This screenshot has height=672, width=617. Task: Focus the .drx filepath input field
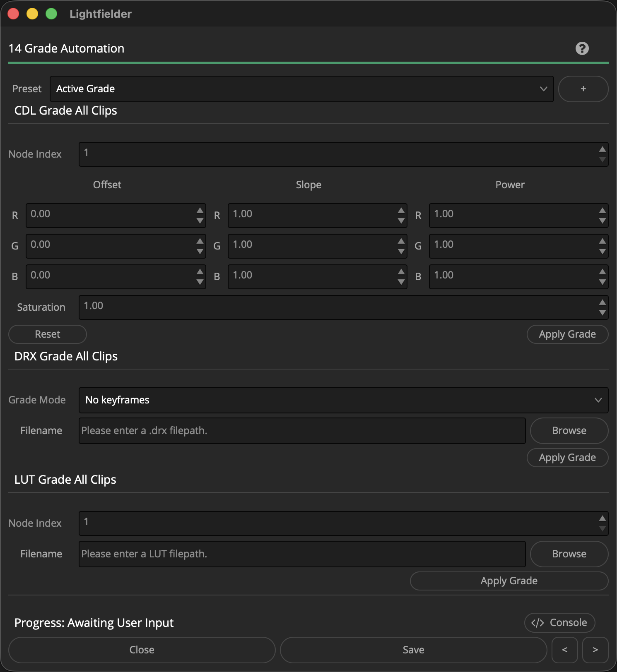[x=302, y=431]
